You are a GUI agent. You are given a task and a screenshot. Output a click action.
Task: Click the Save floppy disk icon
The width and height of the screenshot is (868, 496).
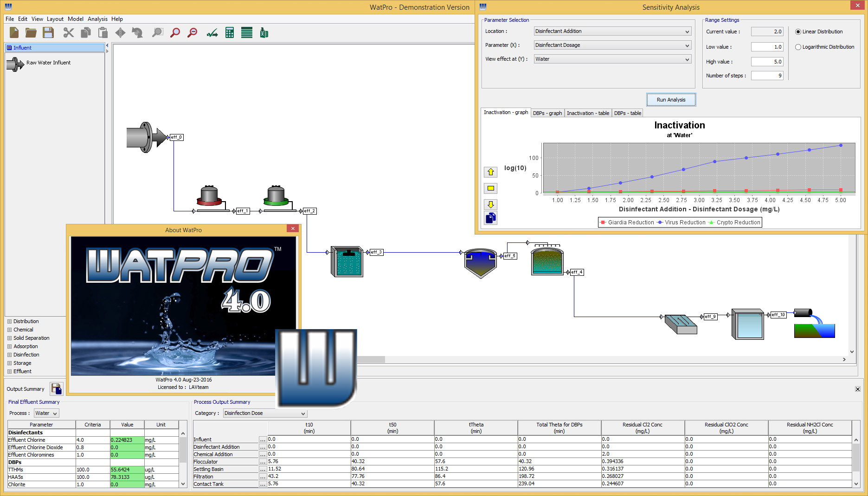pyautogui.click(x=48, y=32)
